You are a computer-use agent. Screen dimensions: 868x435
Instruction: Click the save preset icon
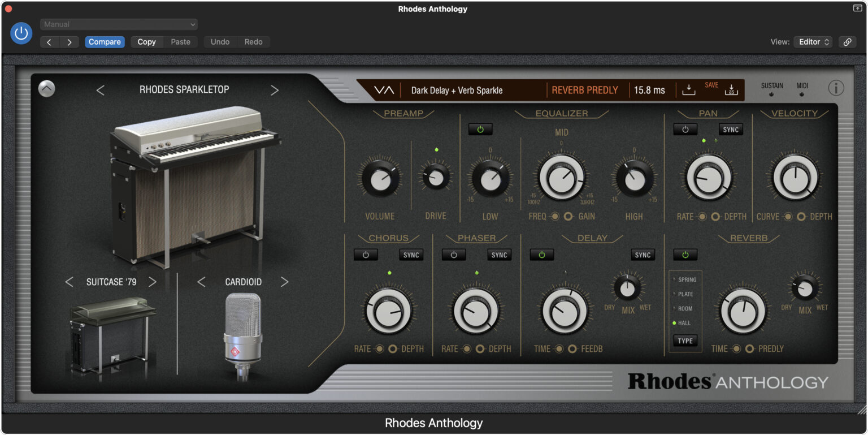point(688,90)
